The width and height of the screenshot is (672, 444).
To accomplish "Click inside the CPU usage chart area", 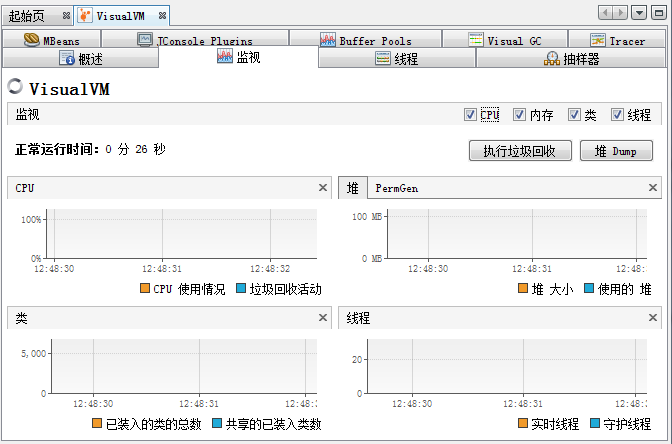I will click(x=182, y=234).
